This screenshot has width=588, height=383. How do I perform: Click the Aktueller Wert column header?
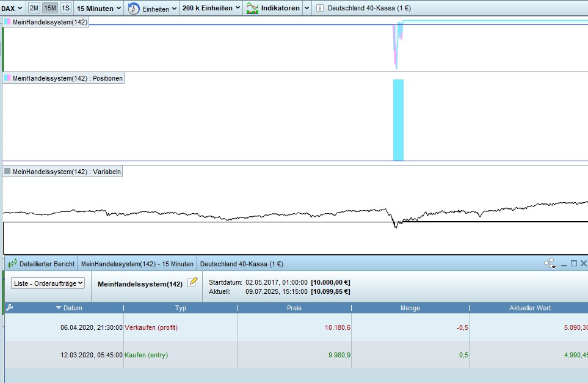tap(529, 308)
